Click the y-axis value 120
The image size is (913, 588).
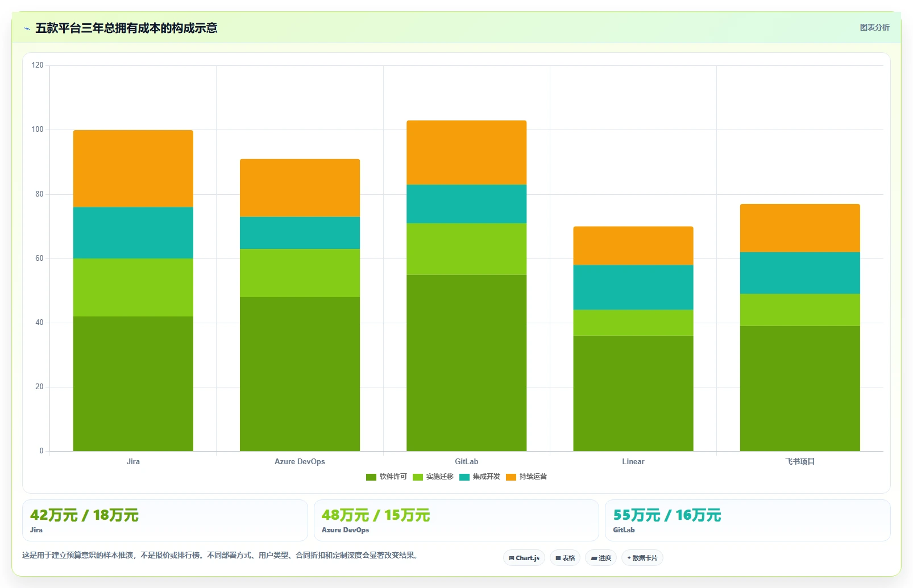(38, 65)
